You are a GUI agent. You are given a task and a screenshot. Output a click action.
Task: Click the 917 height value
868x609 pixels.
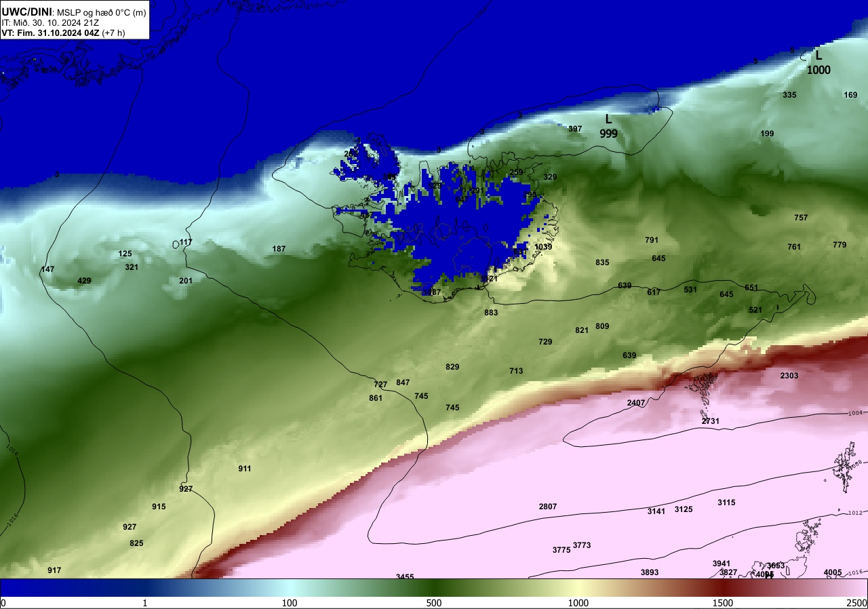point(54,570)
